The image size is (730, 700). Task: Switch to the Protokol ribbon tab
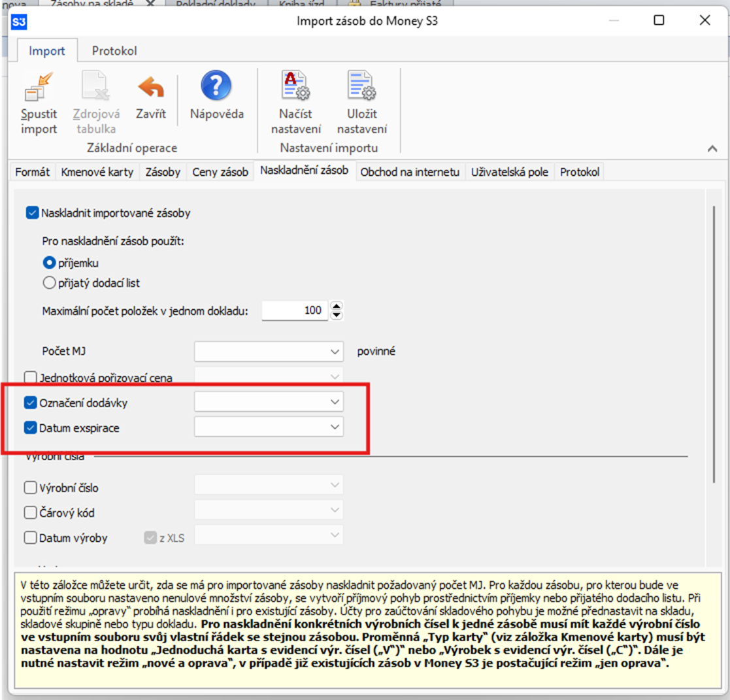(x=114, y=51)
